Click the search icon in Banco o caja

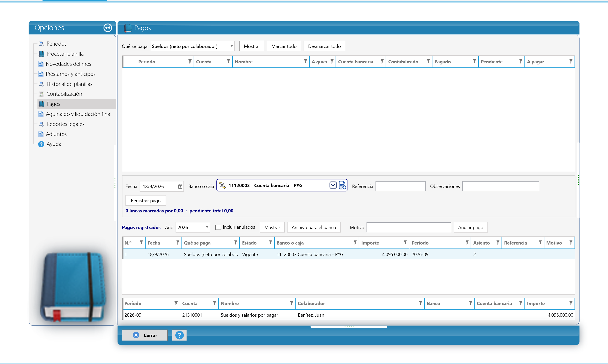click(x=222, y=185)
